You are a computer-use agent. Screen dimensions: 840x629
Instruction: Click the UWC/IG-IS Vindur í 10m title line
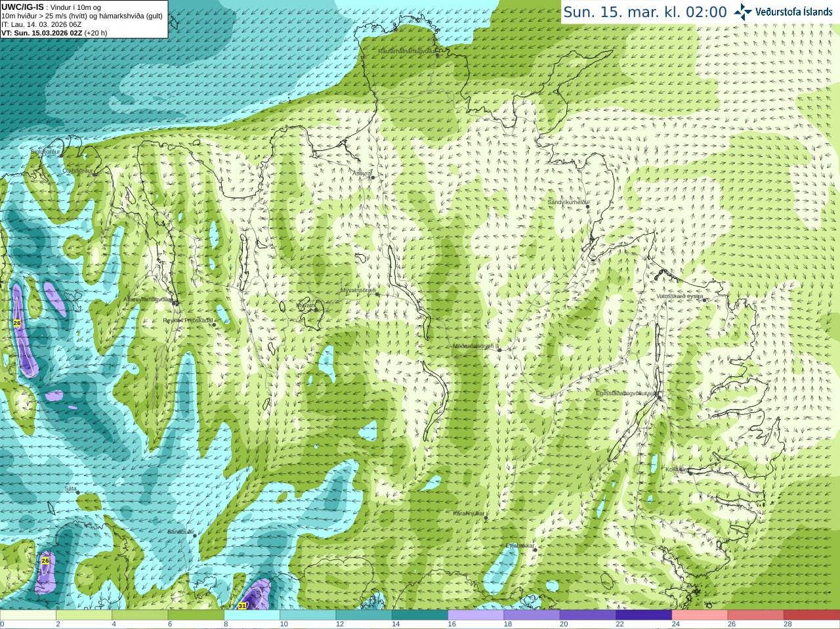(x=51, y=7)
